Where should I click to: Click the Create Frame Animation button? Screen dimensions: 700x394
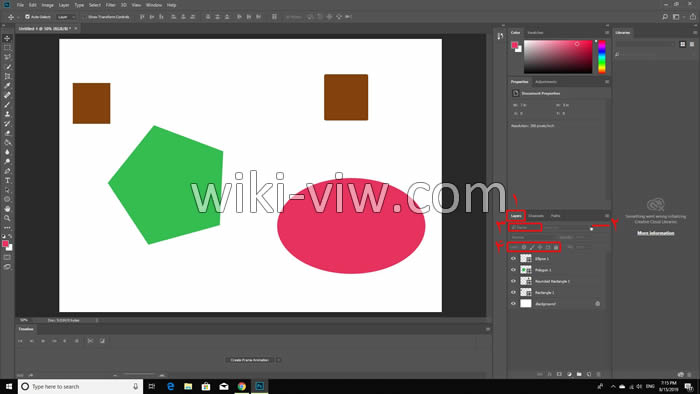coord(250,360)
